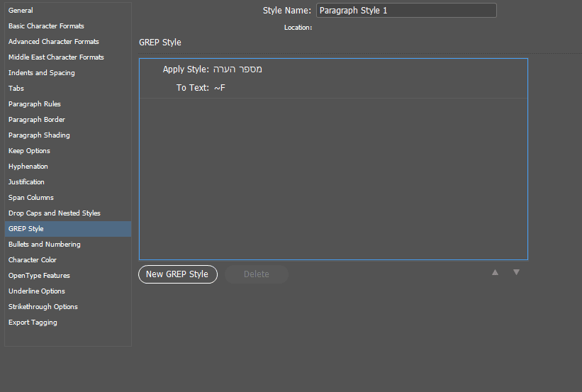
Task: Show Paragraph Border options
Action: coord(37,120)
